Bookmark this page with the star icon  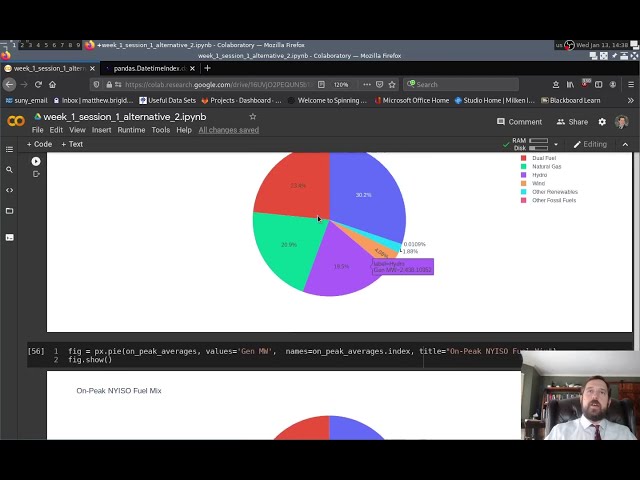(392, 84)
